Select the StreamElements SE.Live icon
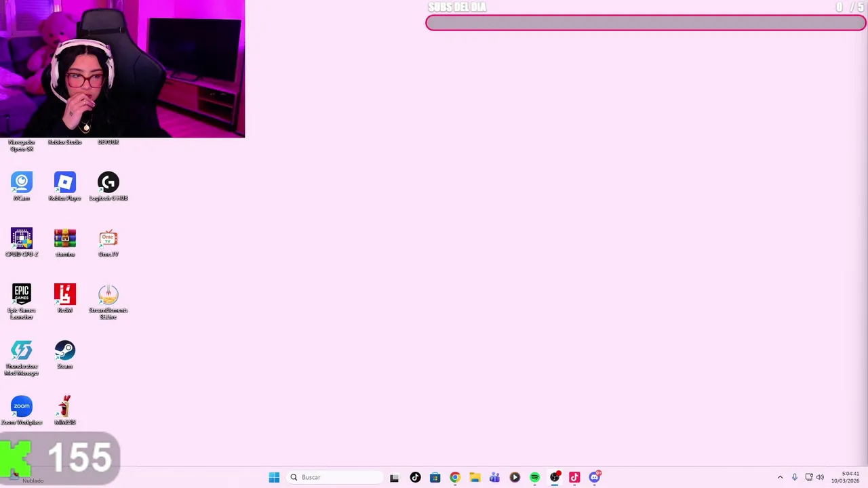Image resolution: width=868 pixels, height=488 pixels. point(108,302)
